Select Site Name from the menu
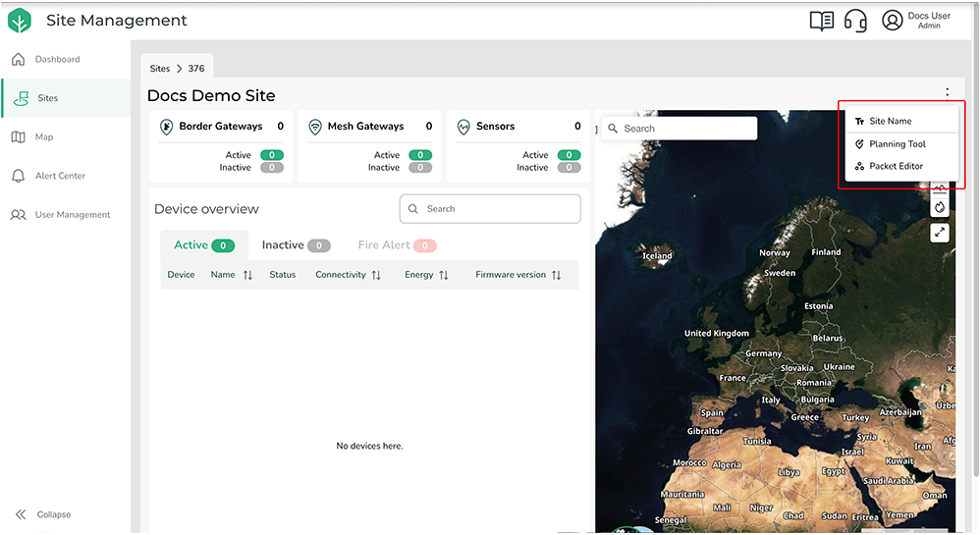This screenshot has width=980, height=535. (x=890, y=122)
